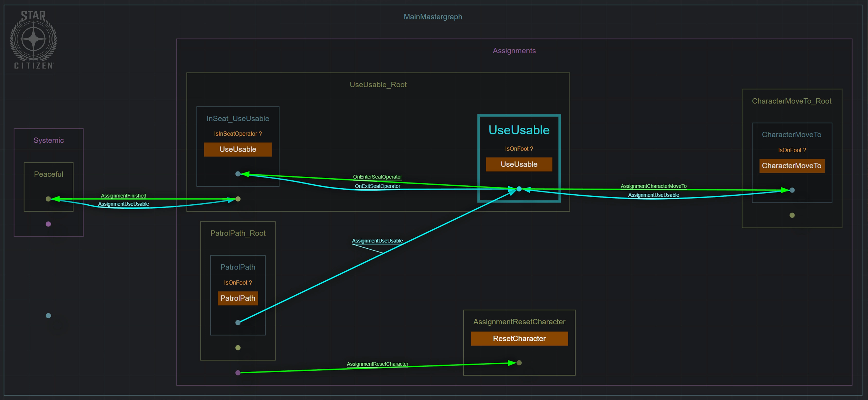868x400 pixels.
Task: Click the UseUsable block in InSeat_UseUsable
Action: [x=238, y=149]
